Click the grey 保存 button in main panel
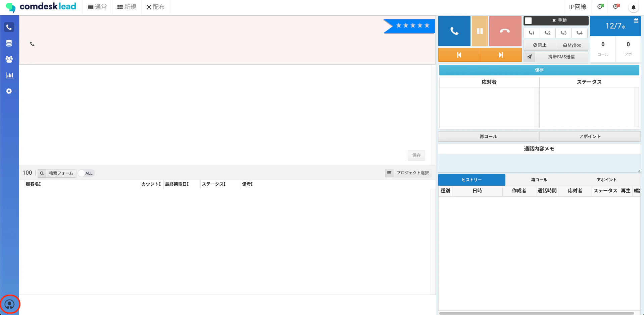 point(416,155)
